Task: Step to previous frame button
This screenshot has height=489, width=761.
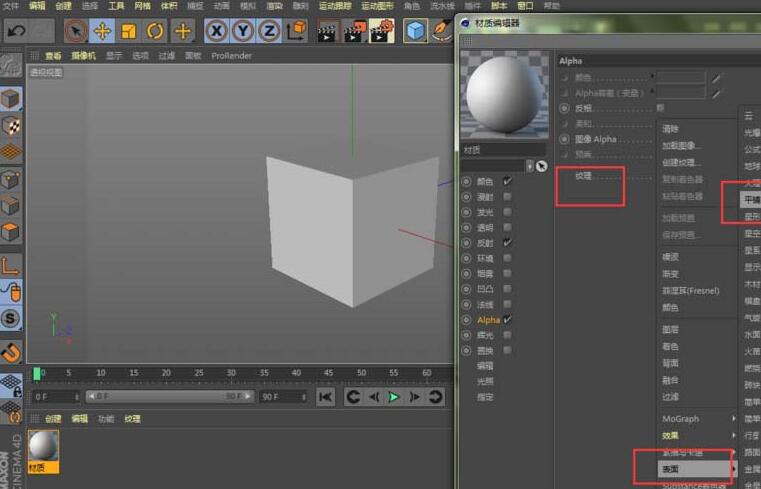Action: pos(373,397)
